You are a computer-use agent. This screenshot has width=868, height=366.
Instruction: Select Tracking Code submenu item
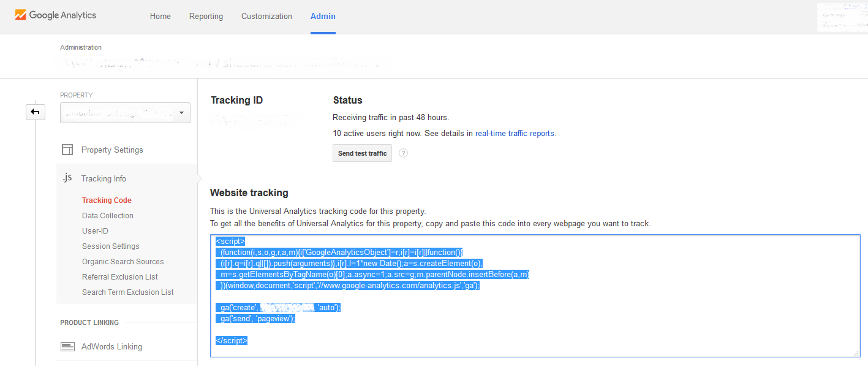tap(107, 200)
